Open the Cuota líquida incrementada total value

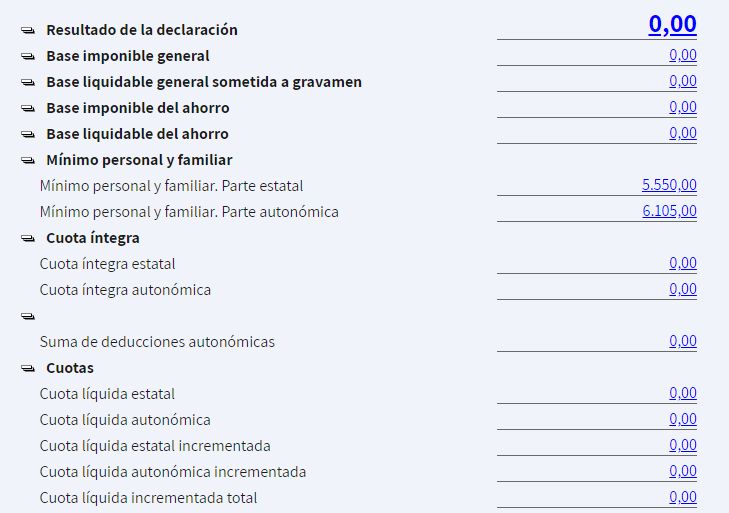(x=683, y=497)
